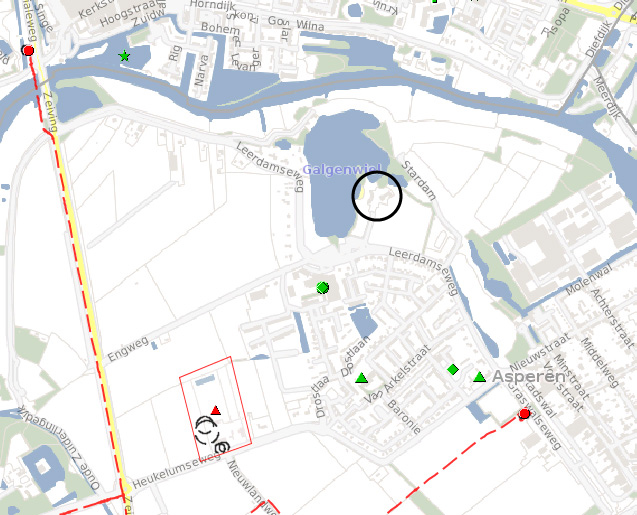Select the black concentric circle symbol
Screen dimensions: 637x515
206,430
